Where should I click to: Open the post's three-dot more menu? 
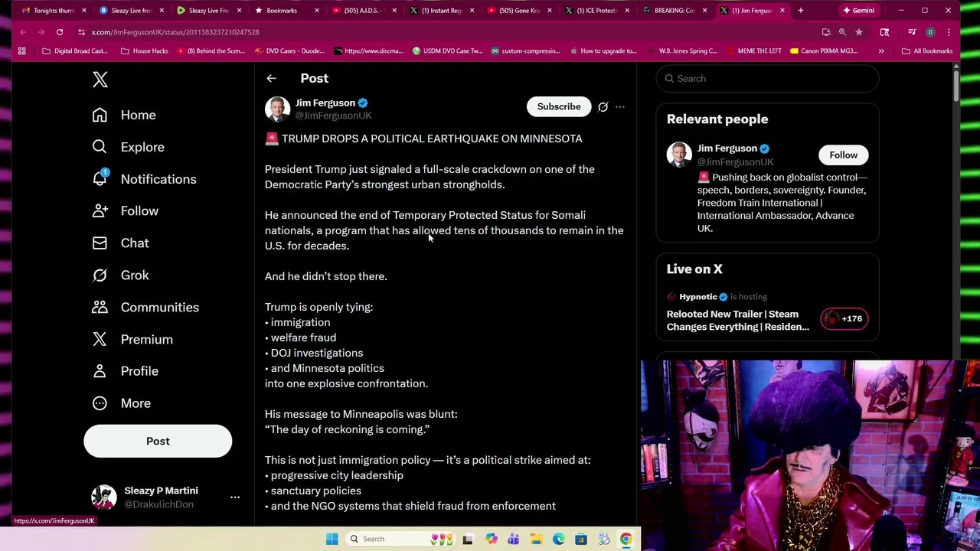click(620, 107)
